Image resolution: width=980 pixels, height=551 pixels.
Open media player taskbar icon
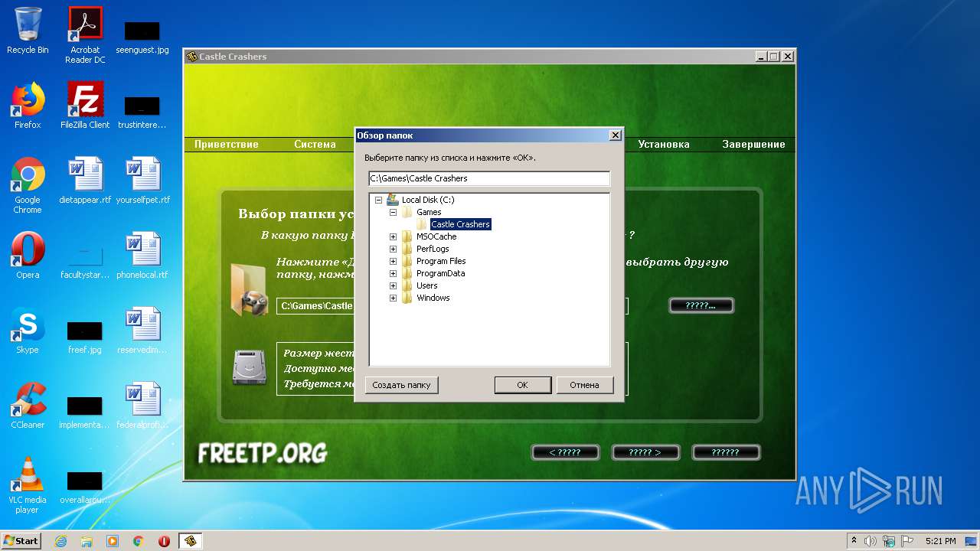(x=113, y=541)
